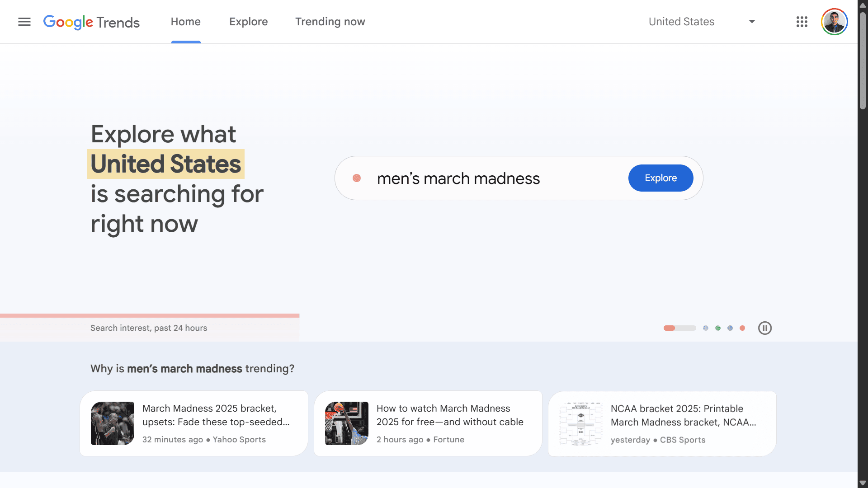Open the Google apps grid

pos(802,22)
